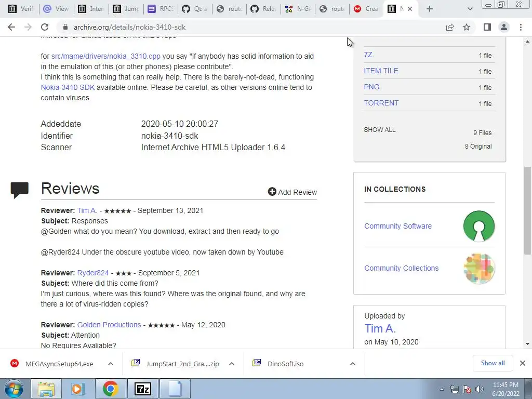This screenshot has height=399, width=532.
Task: Expand DinoSoft.iso download options arrow
Action: [353, 364]
